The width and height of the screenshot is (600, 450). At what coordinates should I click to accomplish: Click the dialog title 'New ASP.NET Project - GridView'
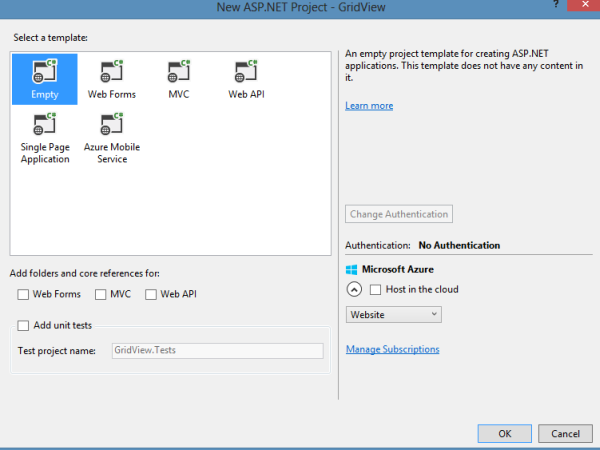coord(301,7)
